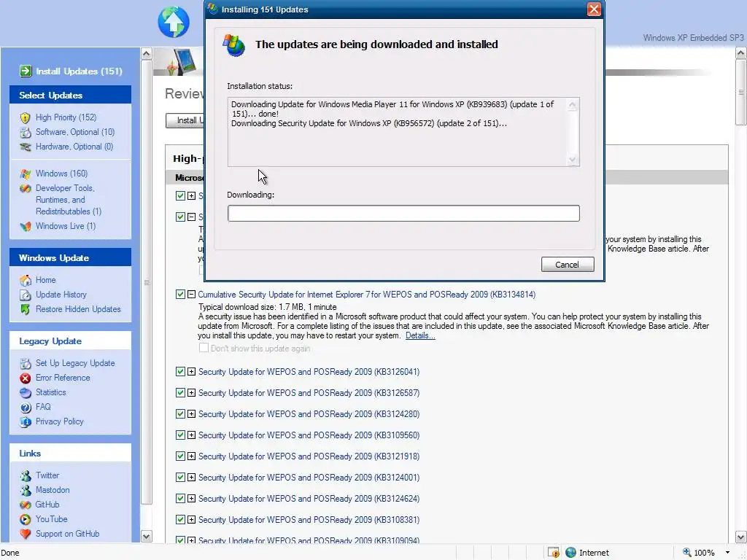Uncheck the KB3134814 Internet Explorer 7 update
This screenshot has height=560, width=747.
click(180, 295)
